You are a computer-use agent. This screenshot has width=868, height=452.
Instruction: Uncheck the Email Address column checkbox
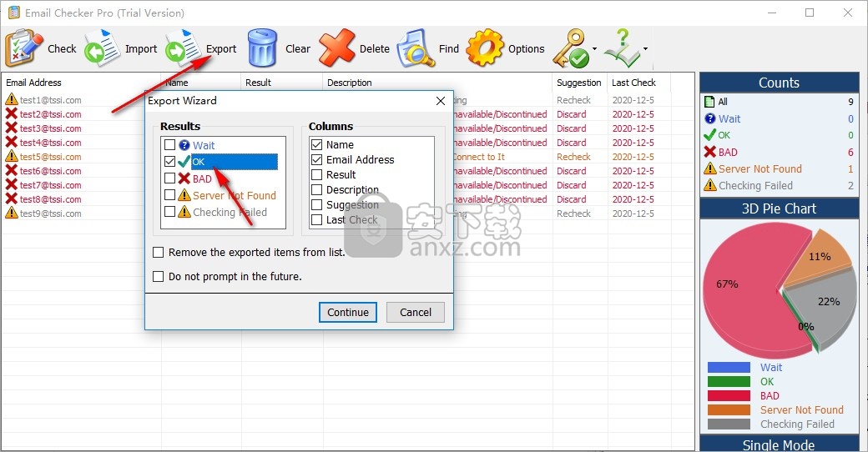316,160
